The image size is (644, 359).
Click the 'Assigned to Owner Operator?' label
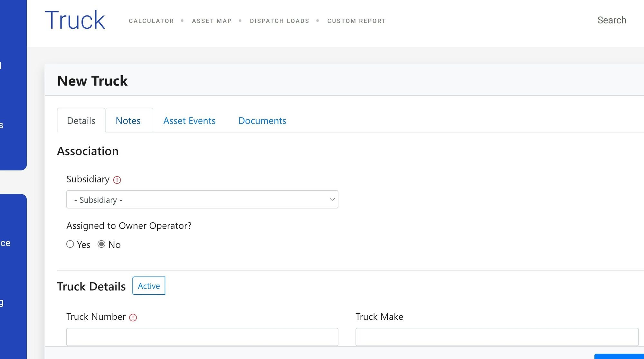(129, 226)
